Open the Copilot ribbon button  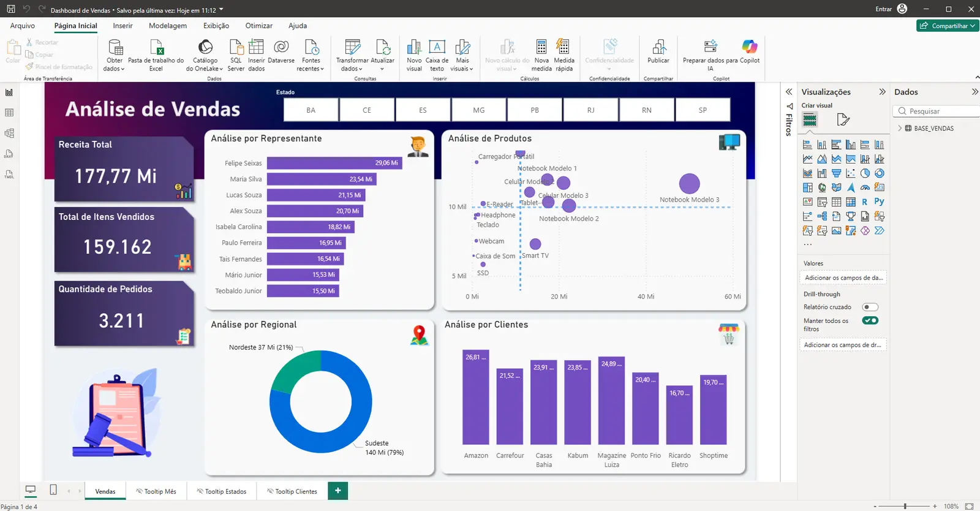click(x=750, y=51)
